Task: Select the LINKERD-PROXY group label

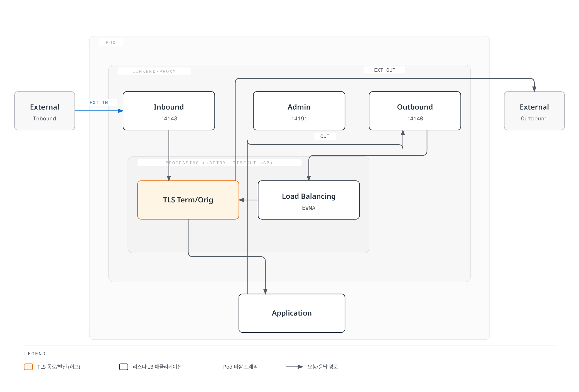Action: (154, 71)
